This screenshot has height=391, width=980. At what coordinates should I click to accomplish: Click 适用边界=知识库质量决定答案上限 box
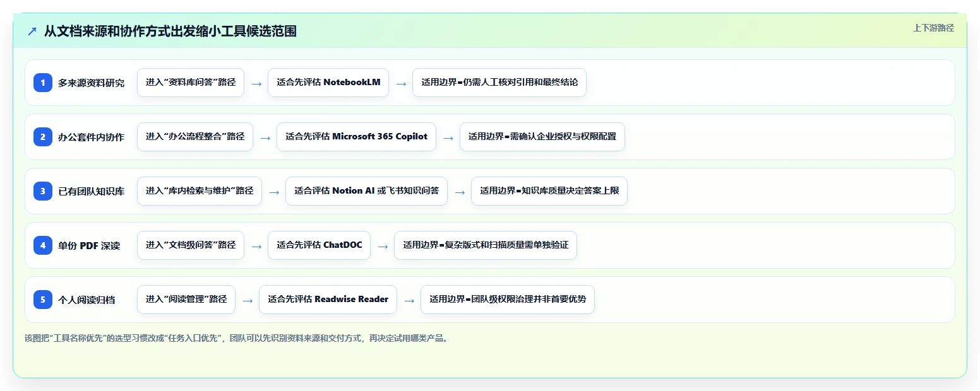click(x=549, y=191)
